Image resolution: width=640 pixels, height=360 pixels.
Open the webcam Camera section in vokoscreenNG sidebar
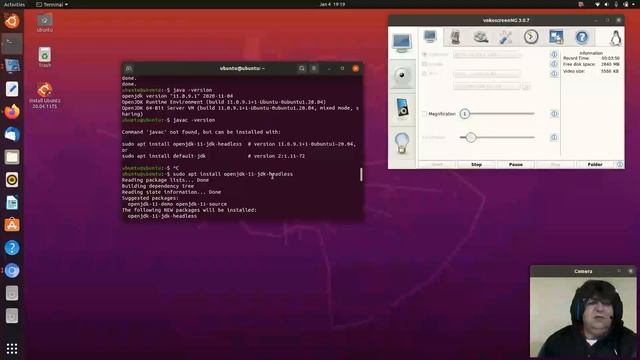pyautogui.click(x=402, y=75)
